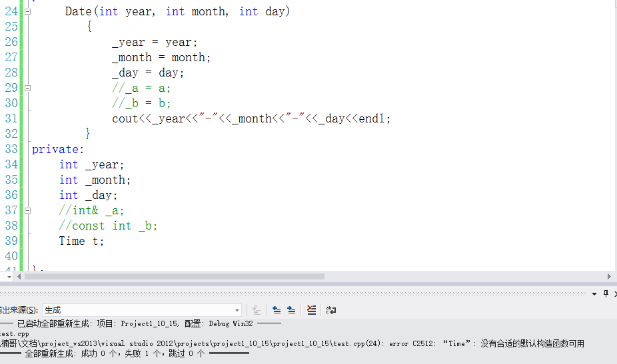This screenshot has height=364, width=617.
Task: Click the find message in code icon
Action: tap(257, 310)
